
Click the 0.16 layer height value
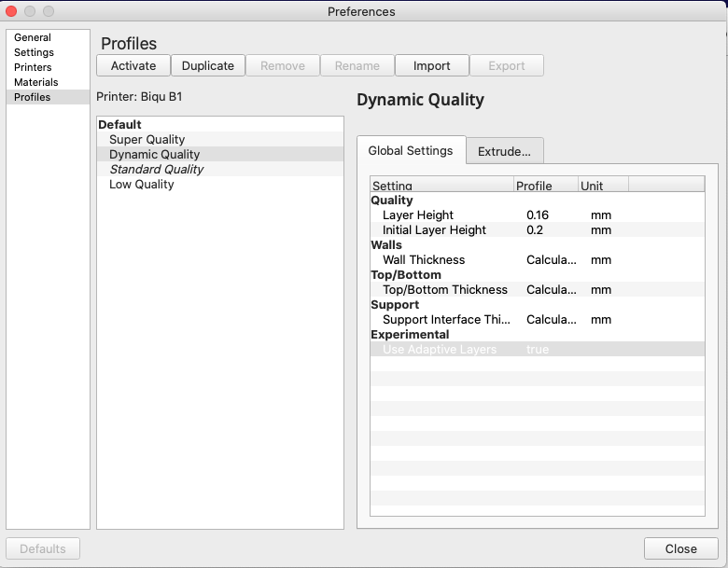[538, 215]
